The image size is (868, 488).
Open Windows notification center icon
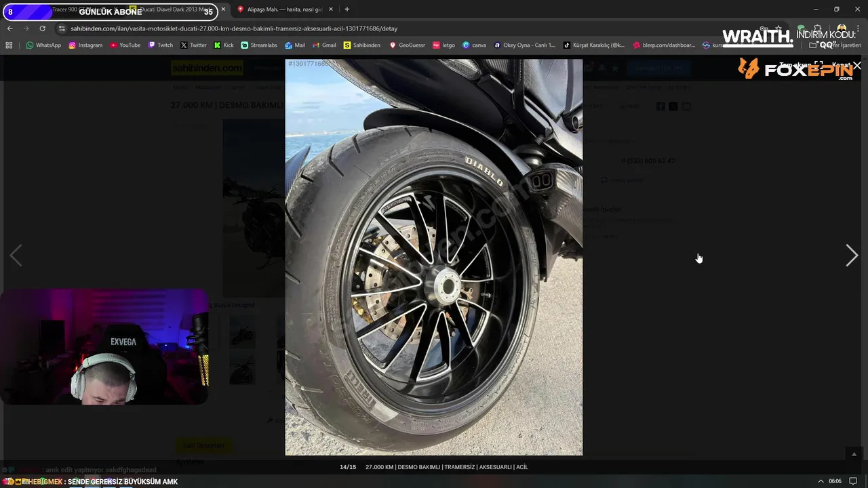853,481
